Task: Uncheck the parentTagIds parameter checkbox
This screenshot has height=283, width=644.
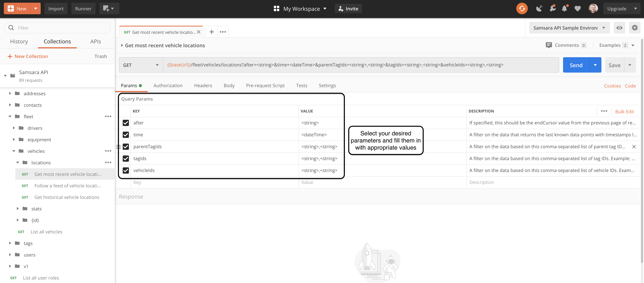Action: 126,147
